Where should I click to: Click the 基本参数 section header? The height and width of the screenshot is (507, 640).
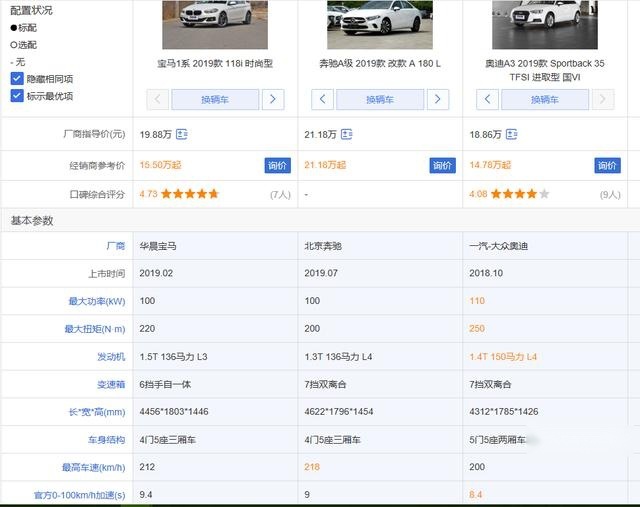click(32, 220)
